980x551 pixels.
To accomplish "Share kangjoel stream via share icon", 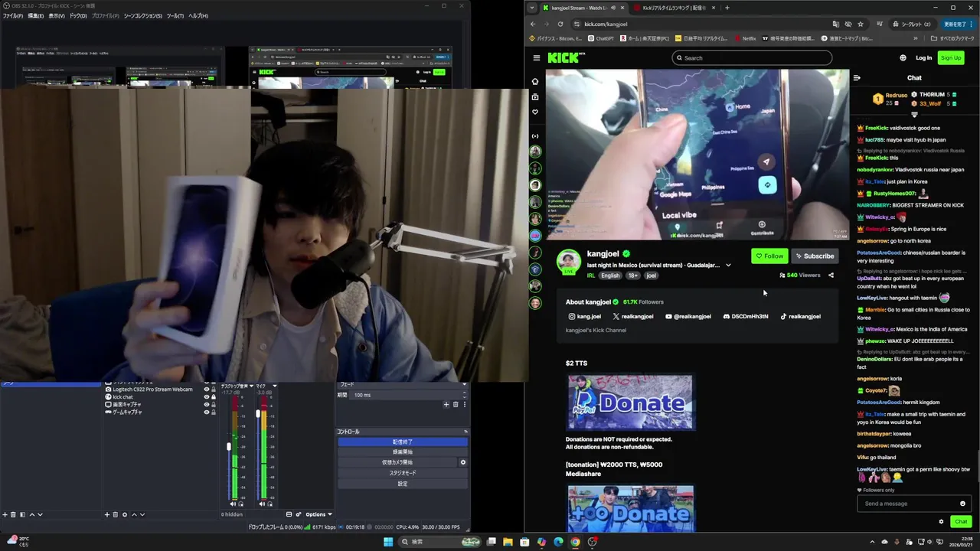I will [831, 275].
